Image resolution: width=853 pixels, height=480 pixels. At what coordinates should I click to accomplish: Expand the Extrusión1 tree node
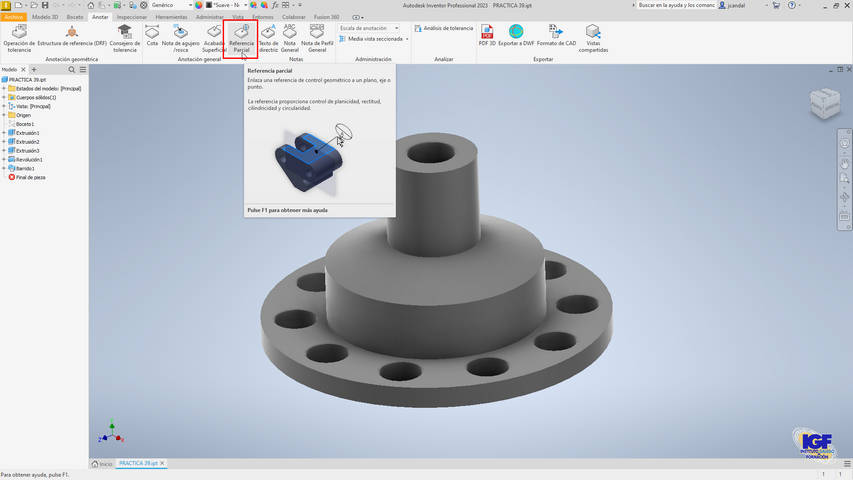[4, 133]
